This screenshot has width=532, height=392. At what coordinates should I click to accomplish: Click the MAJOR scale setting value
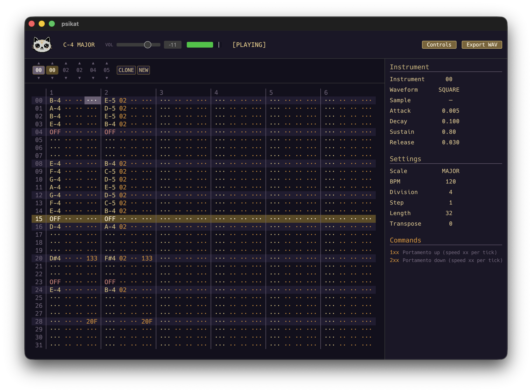click(450, 171)
